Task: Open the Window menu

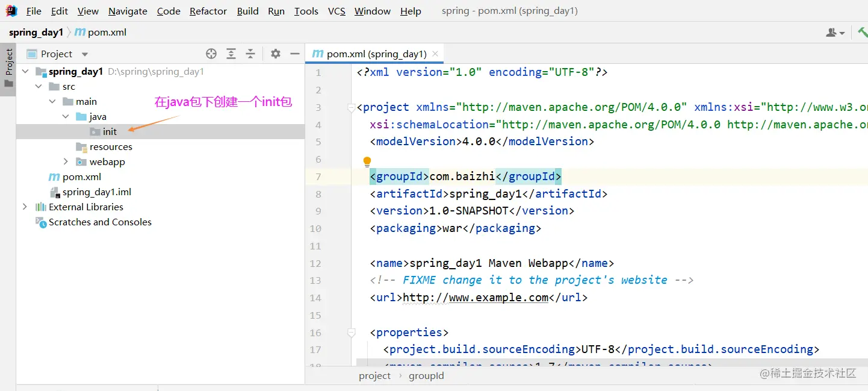Action: [x=373, y=11]
